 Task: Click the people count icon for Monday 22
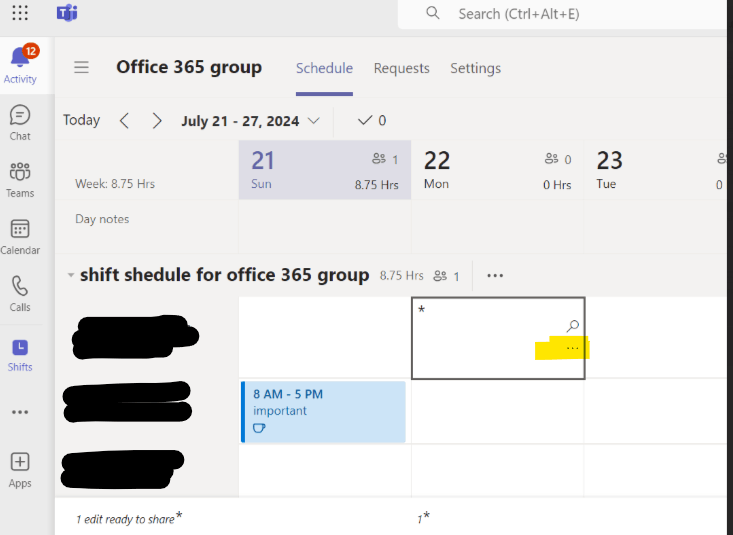pyautogui.click(x=552, y=159)
